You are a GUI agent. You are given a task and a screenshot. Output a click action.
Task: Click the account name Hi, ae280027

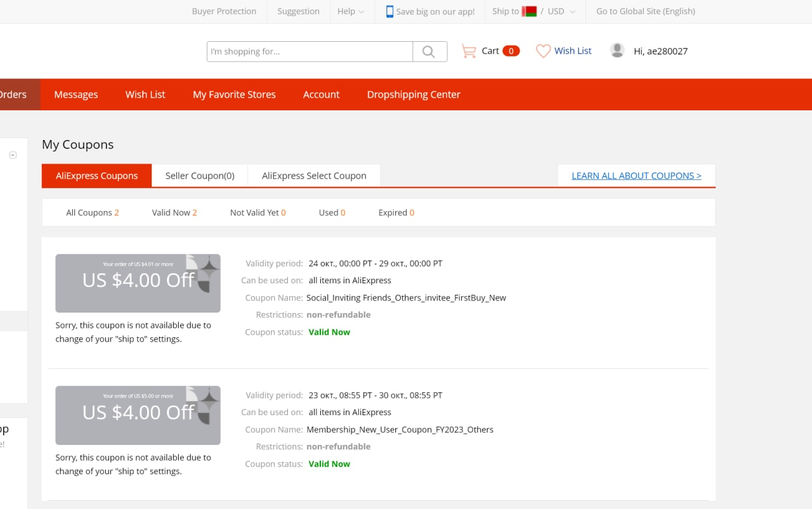click(x=660, y=51)
